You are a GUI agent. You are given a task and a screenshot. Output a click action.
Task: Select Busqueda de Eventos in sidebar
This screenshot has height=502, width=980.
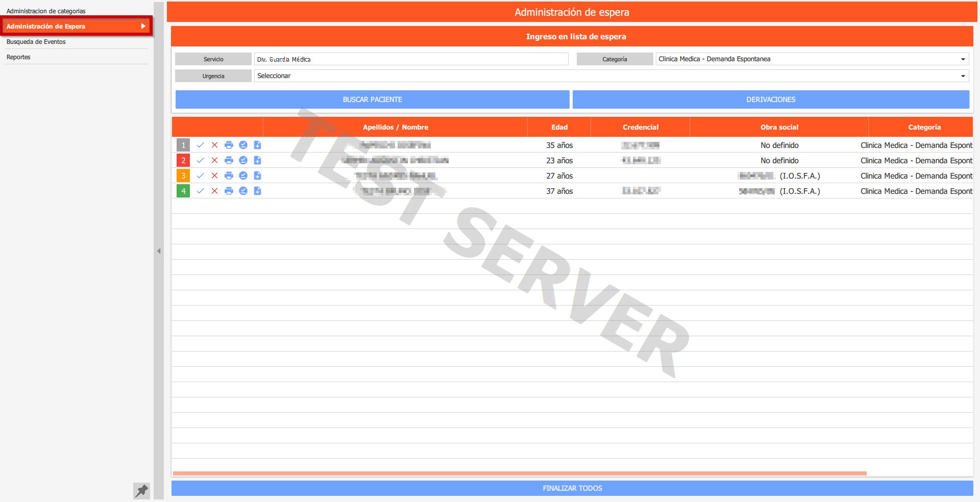tap(36, 42)
